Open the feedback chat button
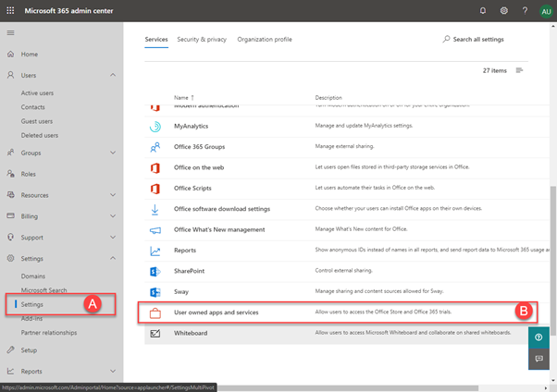Screen dimensions: 557x392 [x=538, y=359]
